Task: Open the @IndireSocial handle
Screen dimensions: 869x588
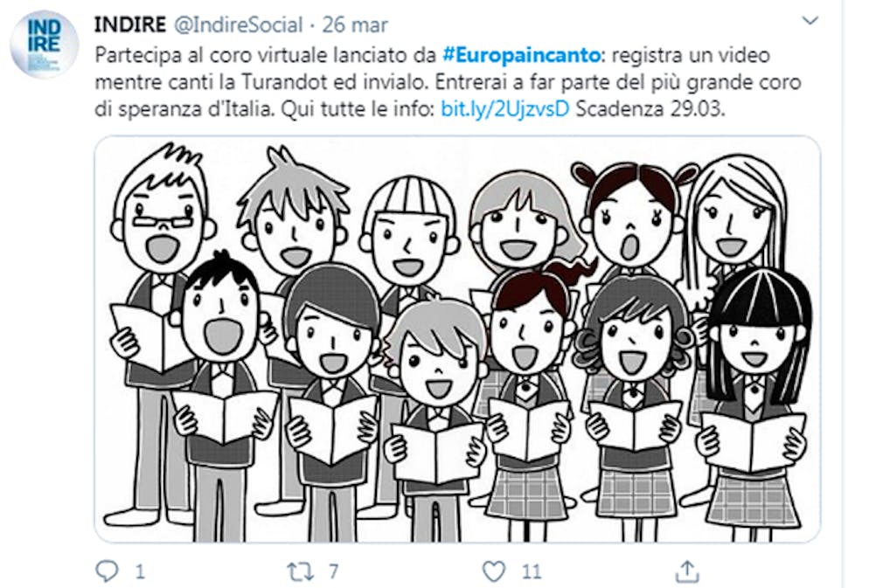Action: pos(239,25)
